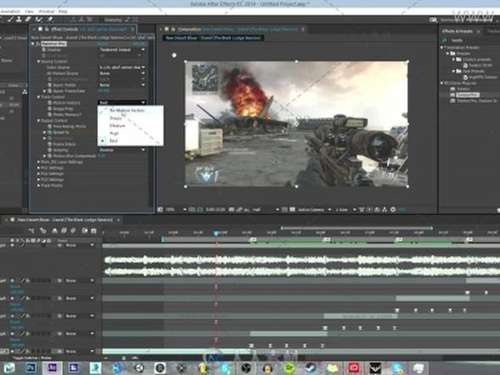Switch to the Effect Controls panel tab
Screen dimensions: 500x375
point(83,29)
